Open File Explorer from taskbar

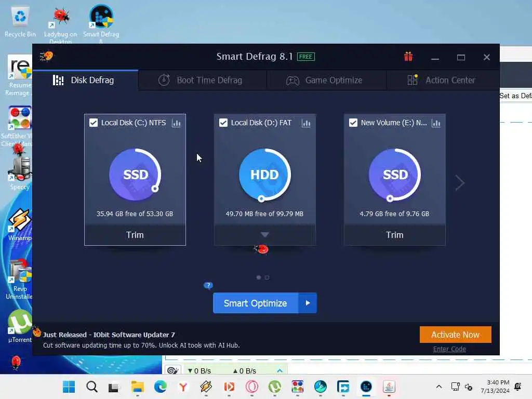[137, 387]
